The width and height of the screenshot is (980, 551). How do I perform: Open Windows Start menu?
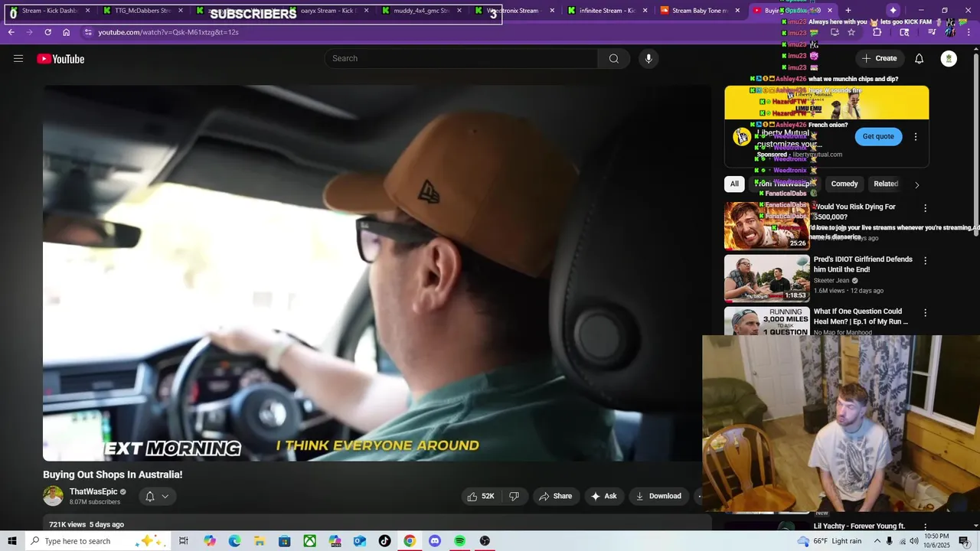[x=11, y=541]
